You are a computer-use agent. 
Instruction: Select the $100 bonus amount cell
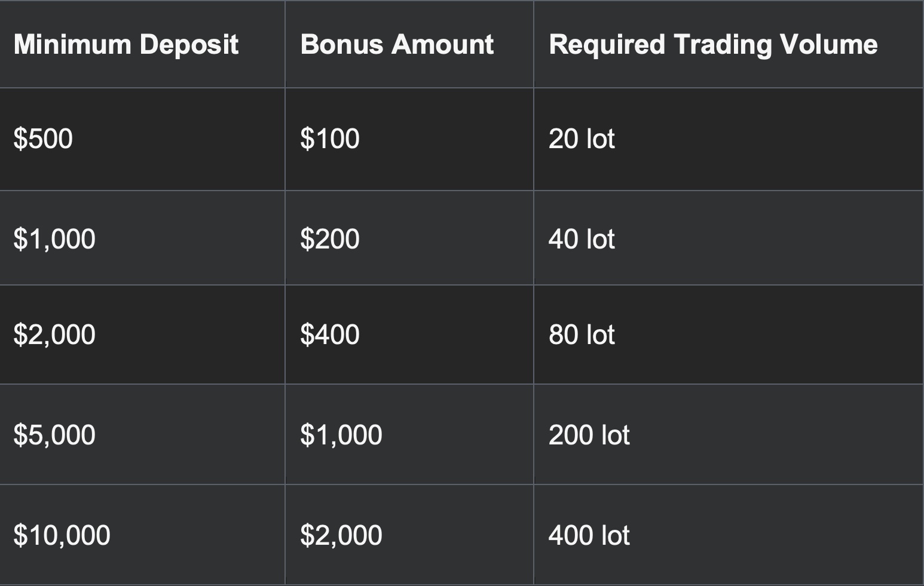pos(330,139)
